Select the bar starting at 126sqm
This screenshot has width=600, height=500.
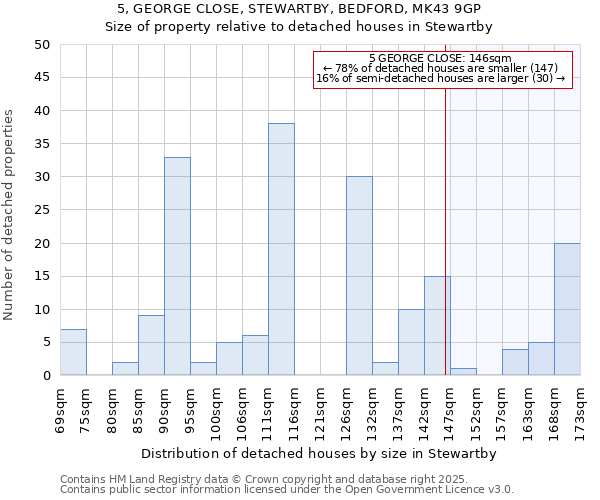359,276
